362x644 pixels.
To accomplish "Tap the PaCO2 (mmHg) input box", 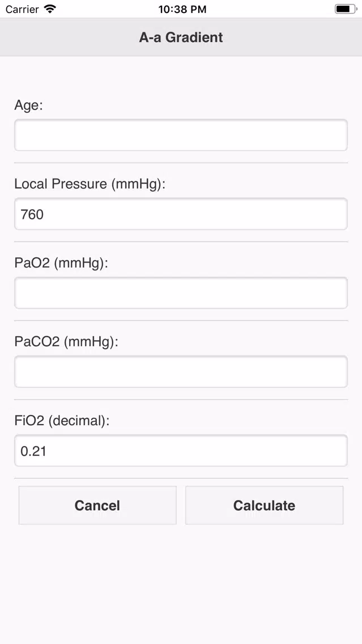I will 181,372.
